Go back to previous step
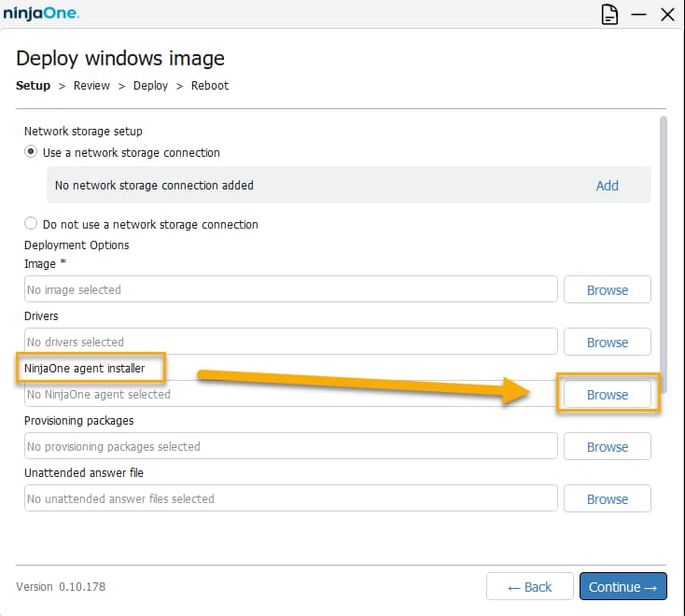The width and height of the screenshot is (685, 616). (529, 586)
